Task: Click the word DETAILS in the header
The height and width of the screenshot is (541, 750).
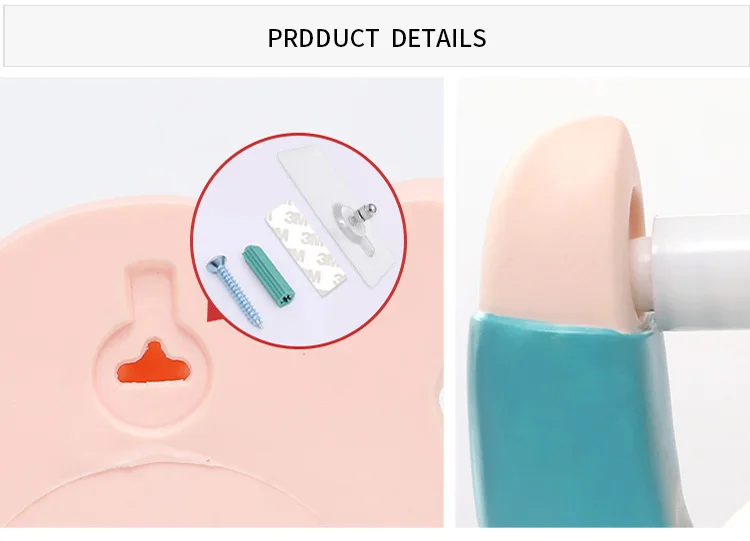Action: pyautogui.click(x=439, y=38)
